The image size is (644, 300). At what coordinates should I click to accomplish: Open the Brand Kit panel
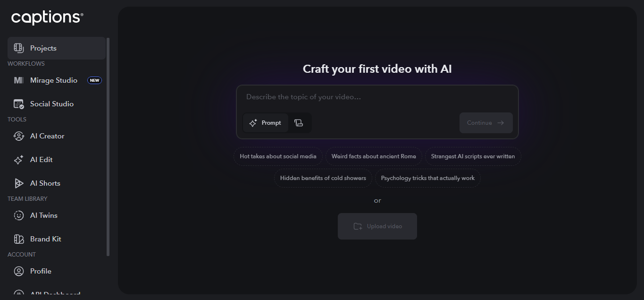click(45, 239)
